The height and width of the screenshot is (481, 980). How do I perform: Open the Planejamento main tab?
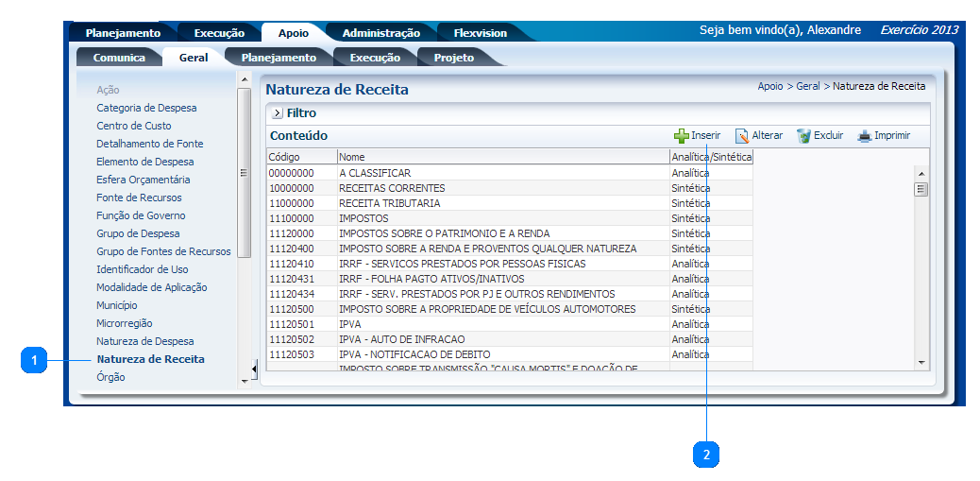click(123, 33)
